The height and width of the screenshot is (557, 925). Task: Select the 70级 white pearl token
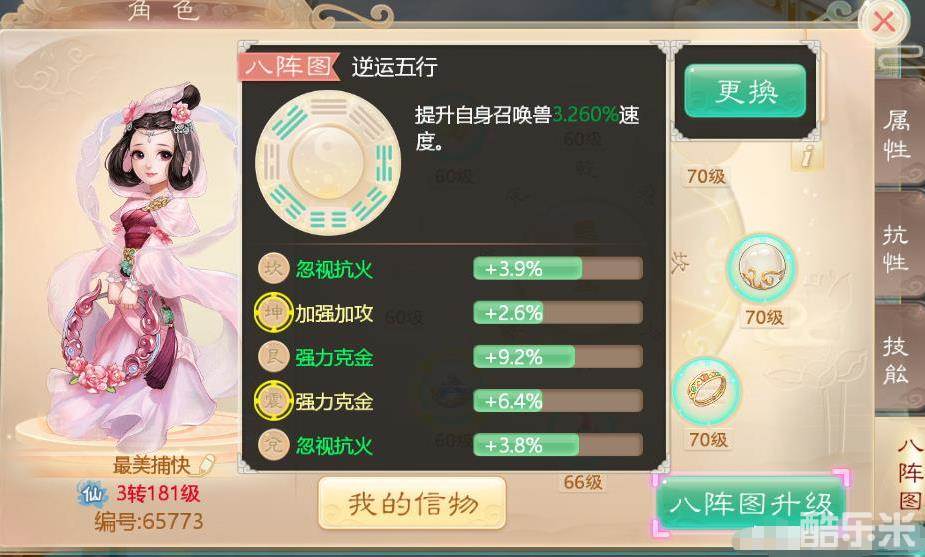[760, 270]
